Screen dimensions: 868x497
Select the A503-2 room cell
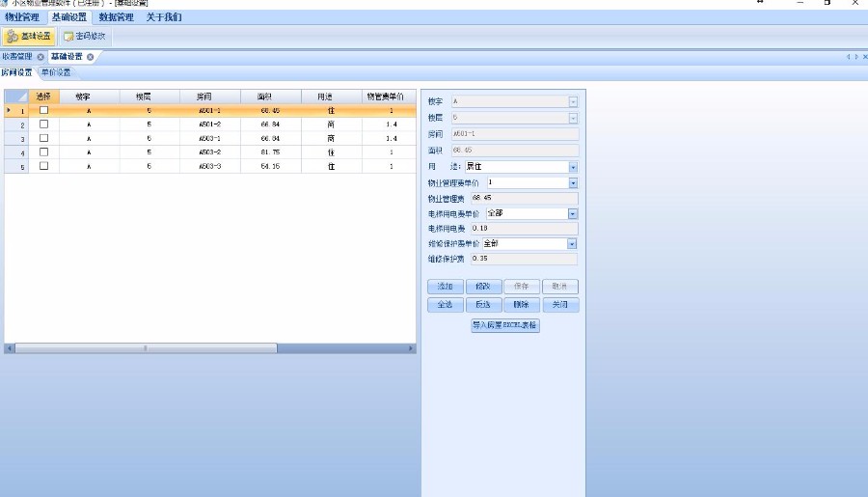(210, 152)
